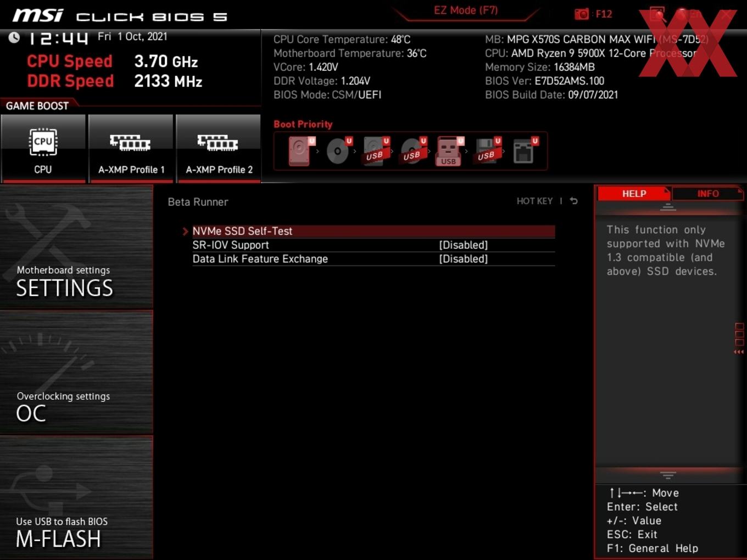Viewport: 747px width, 560px height.
Task: Click the CPU Speed 3.70 GHz value
Action: [166, 61]
